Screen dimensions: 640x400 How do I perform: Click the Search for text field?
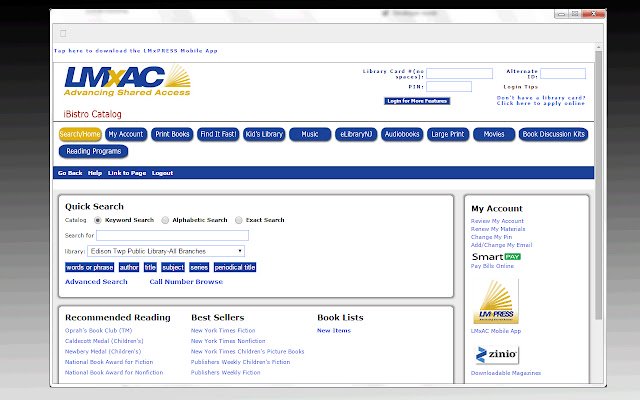coord(172,236)
